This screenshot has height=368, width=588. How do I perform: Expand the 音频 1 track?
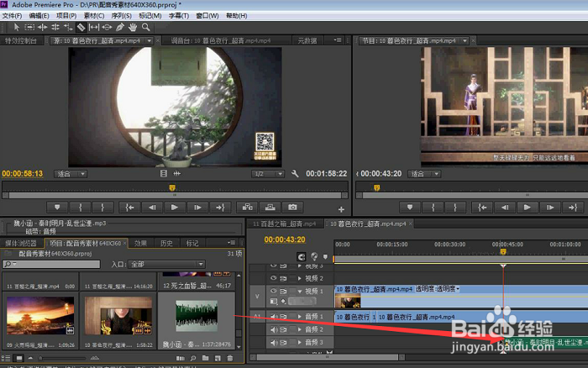(300, 317)
